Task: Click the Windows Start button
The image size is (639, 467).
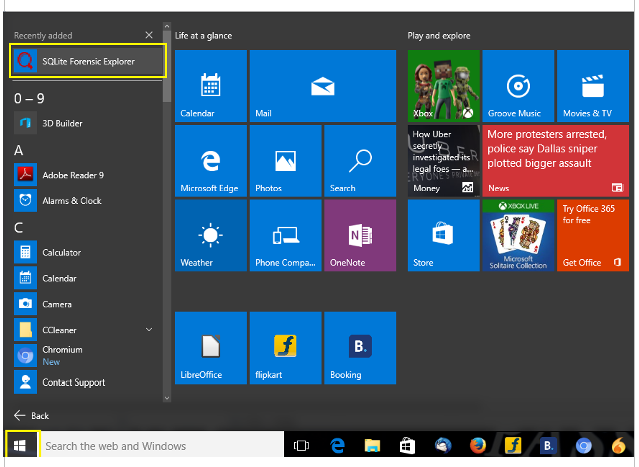Action: click(x=20, y=445)
